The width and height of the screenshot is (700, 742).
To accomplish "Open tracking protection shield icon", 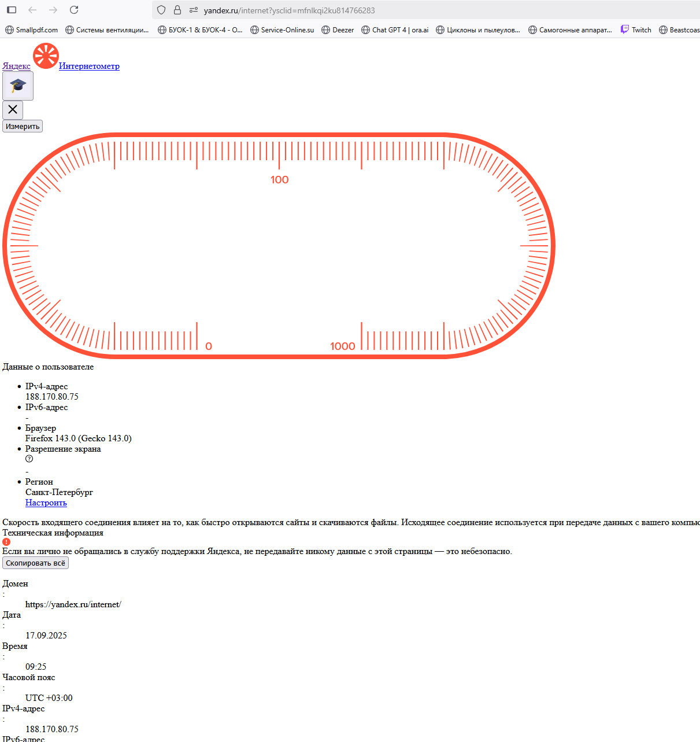I will (x=162, y=10).
